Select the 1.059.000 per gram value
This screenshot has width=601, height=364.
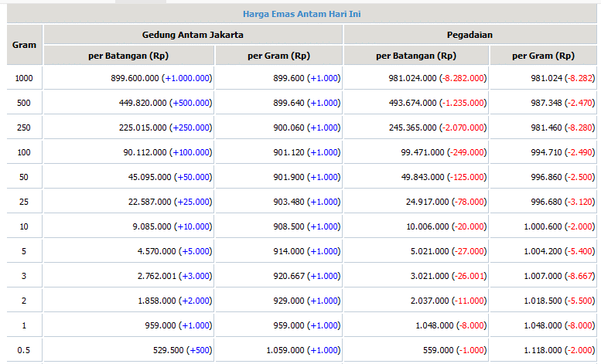pyautogui.click(x=285, y=350)
